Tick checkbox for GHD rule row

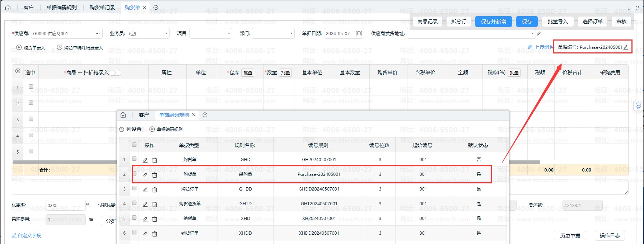pos(134,159)
